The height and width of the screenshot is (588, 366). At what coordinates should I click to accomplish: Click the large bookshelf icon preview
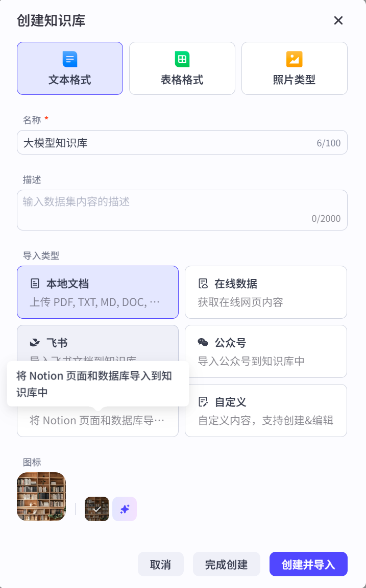click(41, 497)
